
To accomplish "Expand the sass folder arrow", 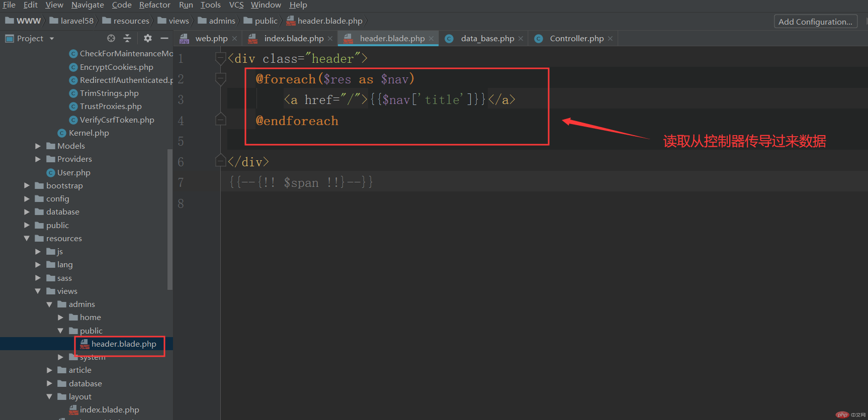I will click(x=38, y=278).
